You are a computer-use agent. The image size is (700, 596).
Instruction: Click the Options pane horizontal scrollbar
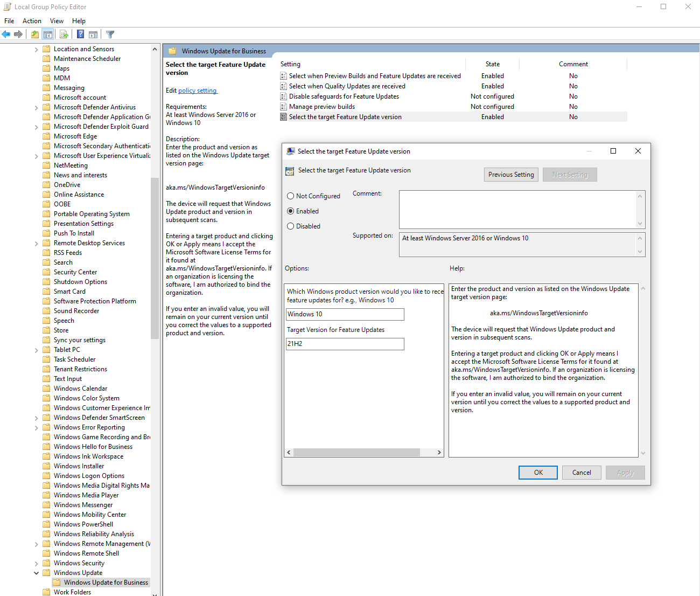click(x=355, y=453)
